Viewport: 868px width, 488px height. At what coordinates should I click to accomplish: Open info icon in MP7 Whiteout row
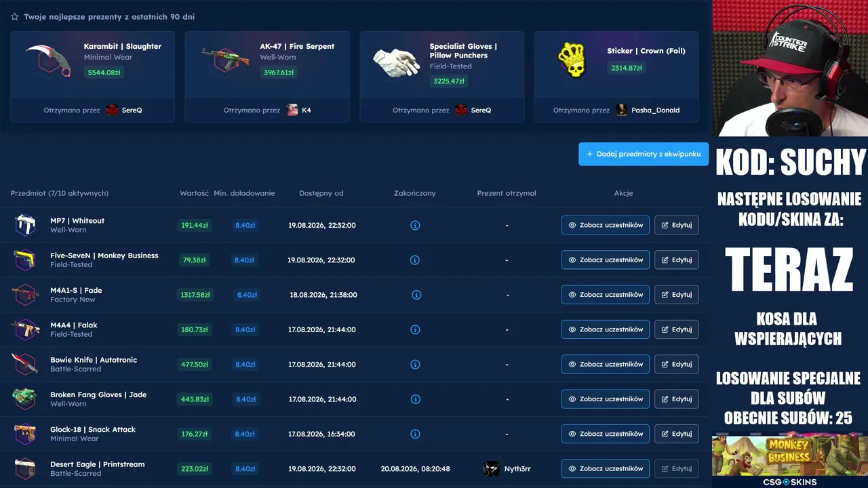(x=415, y=225)
